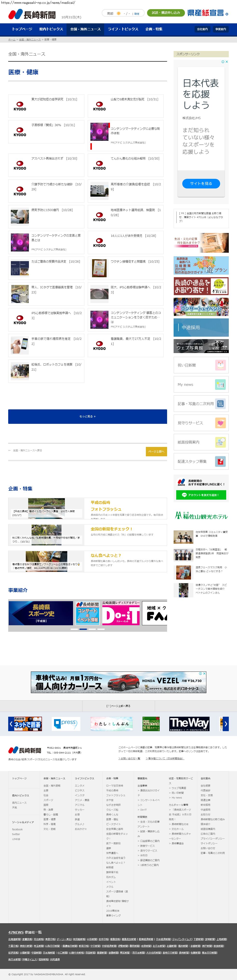Click the weather 設定 link
The width and height of the screenshot is (237, 980).
coord(137,14)
